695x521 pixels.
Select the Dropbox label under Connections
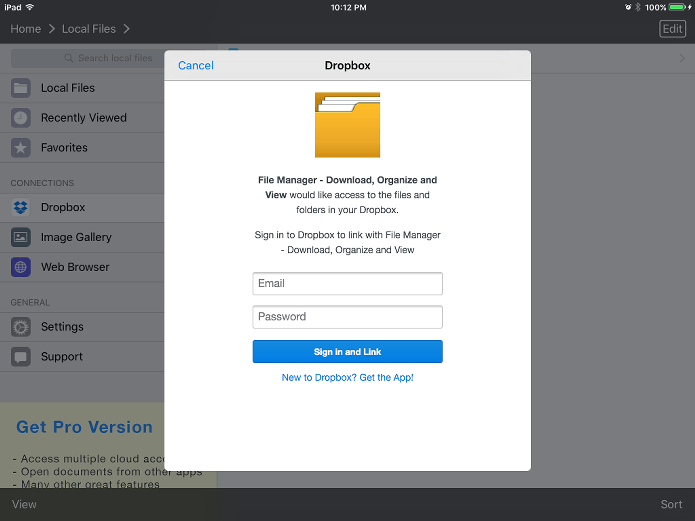[x=63, y=207]
